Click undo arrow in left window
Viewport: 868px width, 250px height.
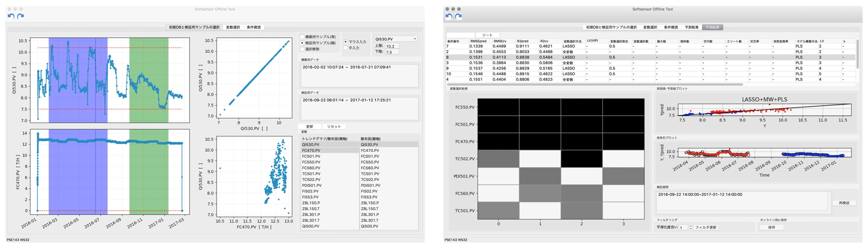(11, 16)
